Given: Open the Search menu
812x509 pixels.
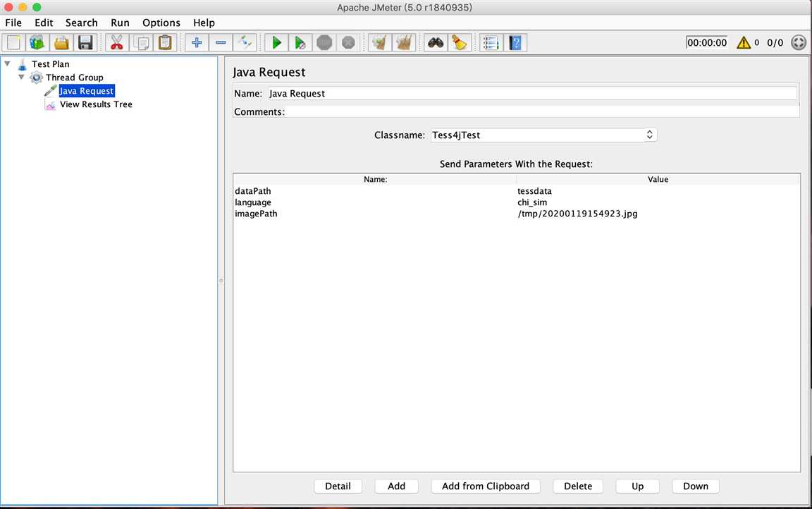Looking at the screenshot, I should (81, 23).
